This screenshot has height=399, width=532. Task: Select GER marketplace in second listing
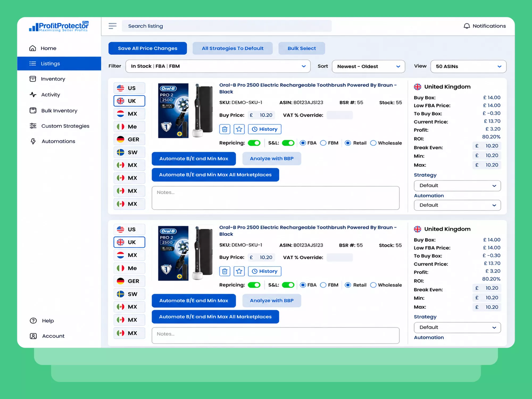[x=129, y=281]
